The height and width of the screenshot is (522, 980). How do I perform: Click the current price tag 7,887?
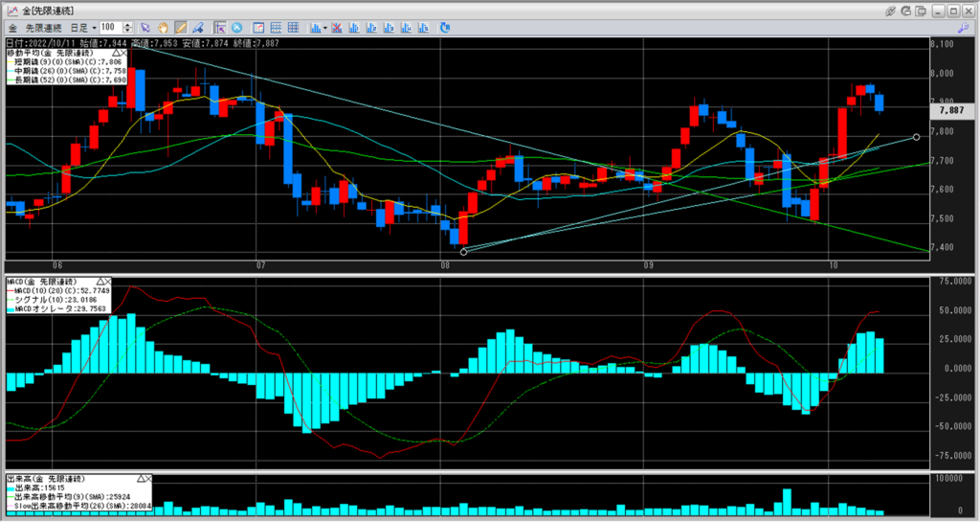click(x=952, y=110)
